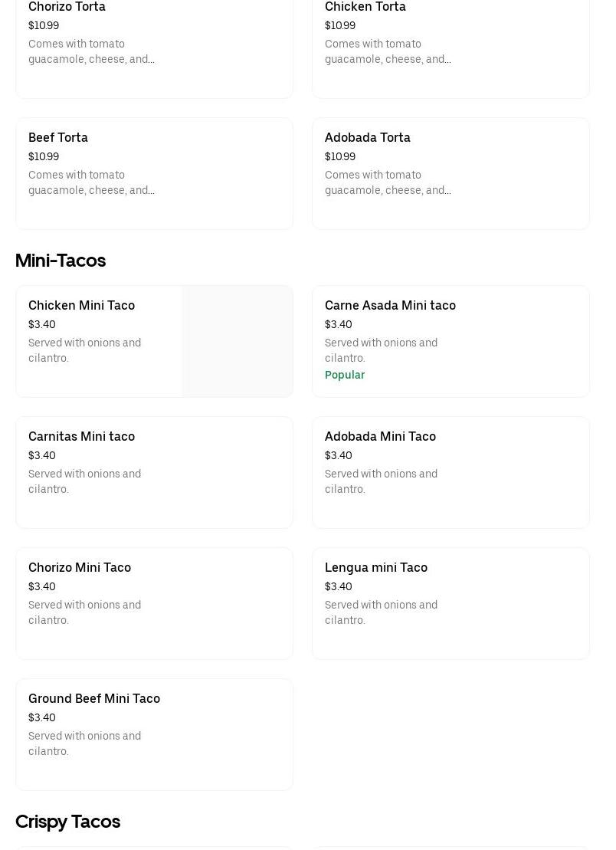Choose the Adobada Torta item

tap(450, 173)
